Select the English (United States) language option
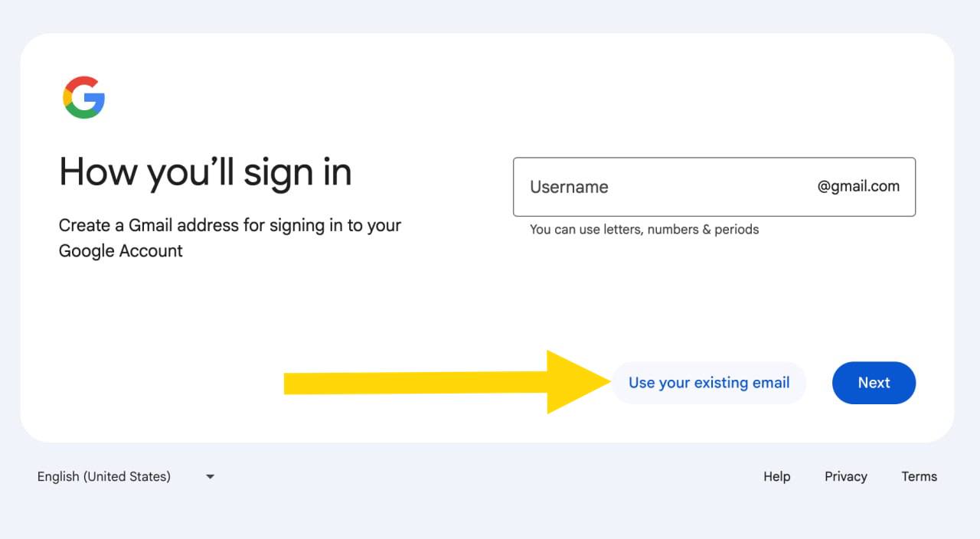The height and width of the screenshot is (539, 980). [x=103, y=476]
